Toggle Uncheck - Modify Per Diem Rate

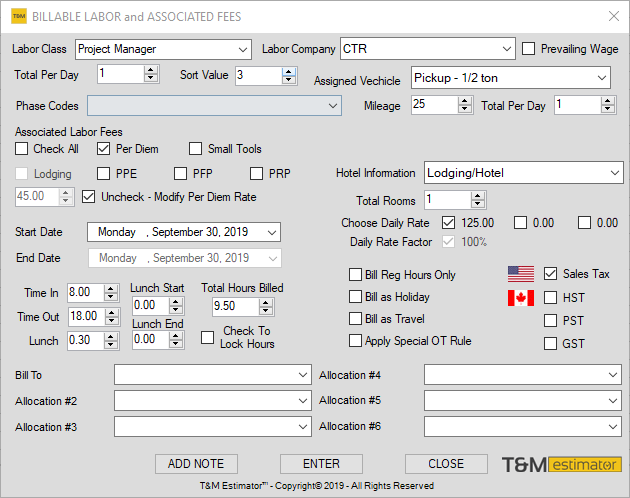click(88, 197)
